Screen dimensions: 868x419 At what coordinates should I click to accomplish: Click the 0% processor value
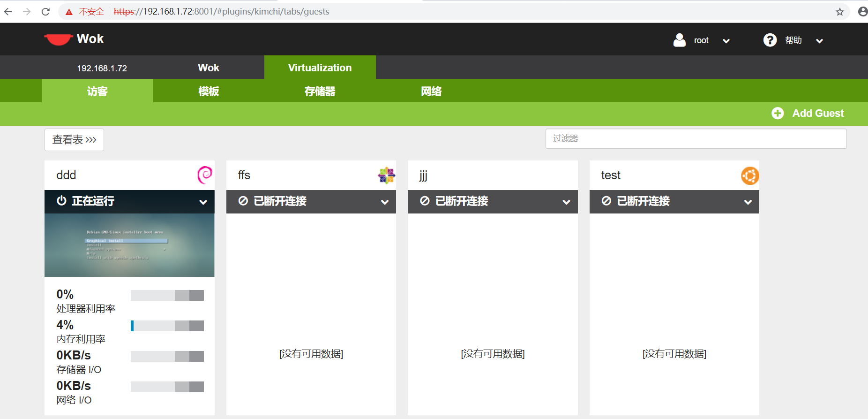pos(65,294)
